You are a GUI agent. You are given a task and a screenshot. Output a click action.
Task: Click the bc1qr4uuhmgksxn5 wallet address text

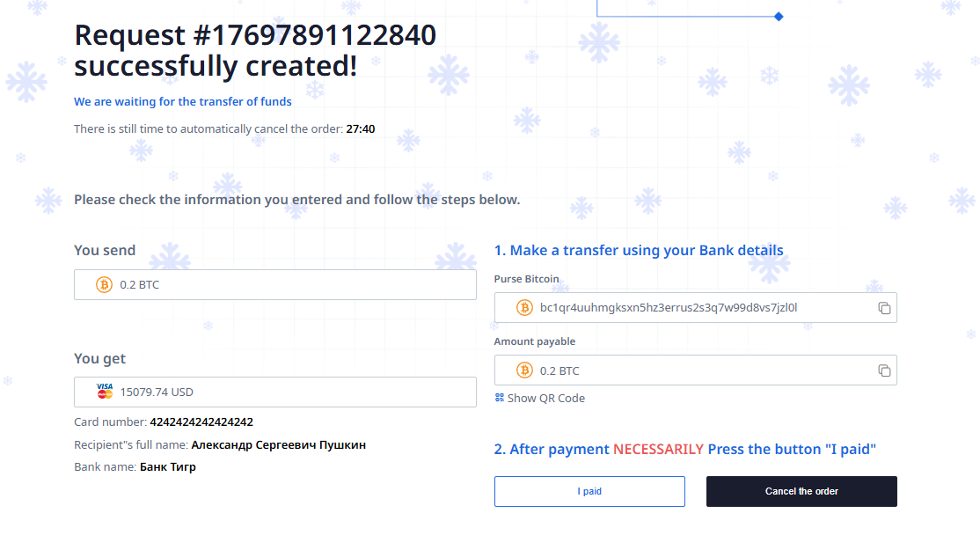669,308
